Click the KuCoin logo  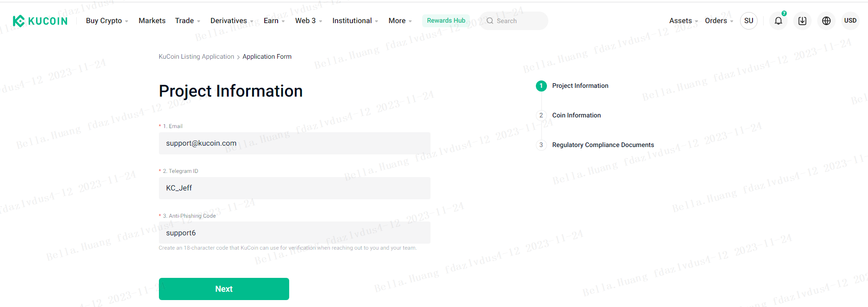click(x=40, y=21)
